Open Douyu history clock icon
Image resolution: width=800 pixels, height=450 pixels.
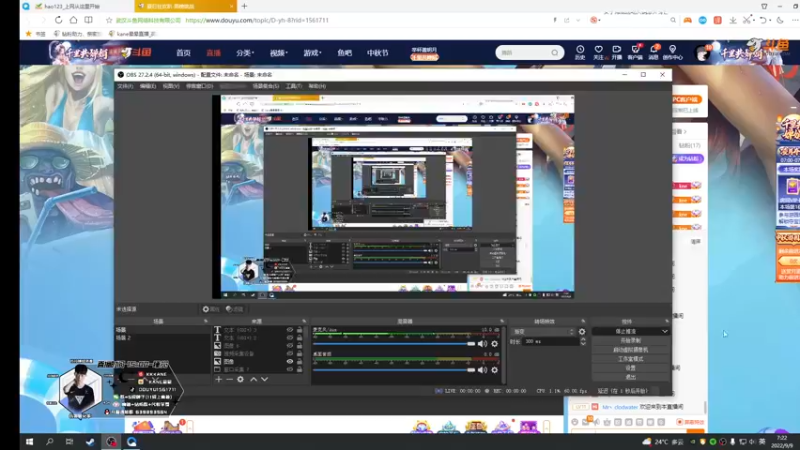580,52
